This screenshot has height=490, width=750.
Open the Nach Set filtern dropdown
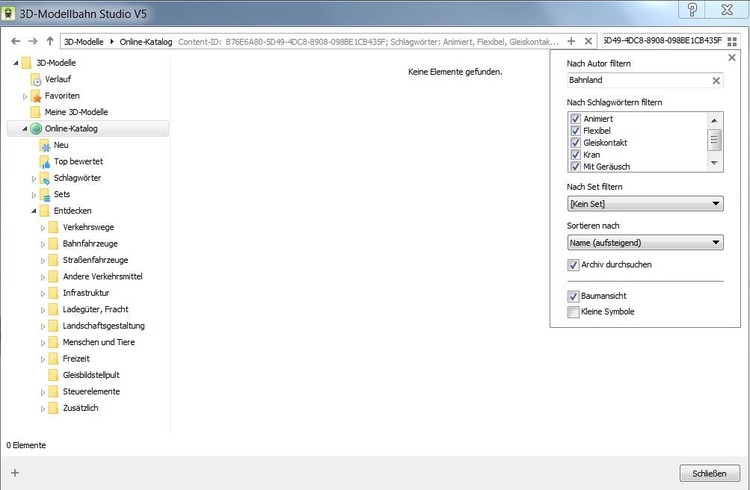coord(645,204)
